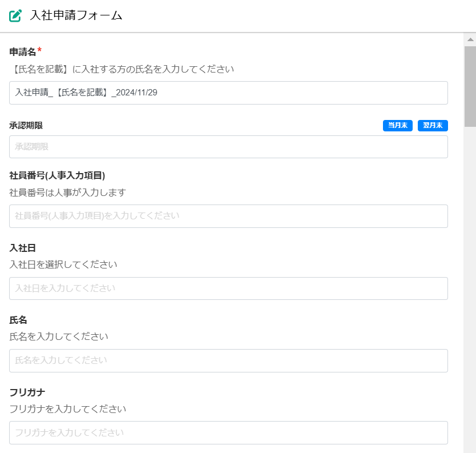This screenshot has width=476, height=453.
Task: Click the 社員番号(人事入力項目) label
Action: coord(57,175)
